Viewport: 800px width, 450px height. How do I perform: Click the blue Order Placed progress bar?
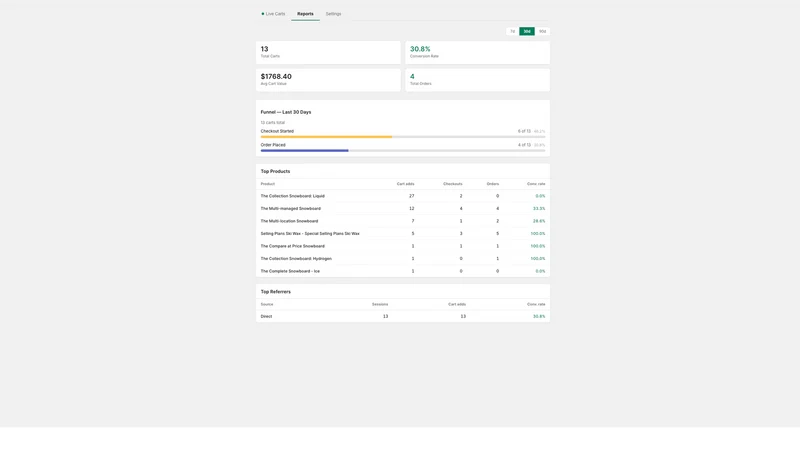pyautogui.click(x=304, y=151)
